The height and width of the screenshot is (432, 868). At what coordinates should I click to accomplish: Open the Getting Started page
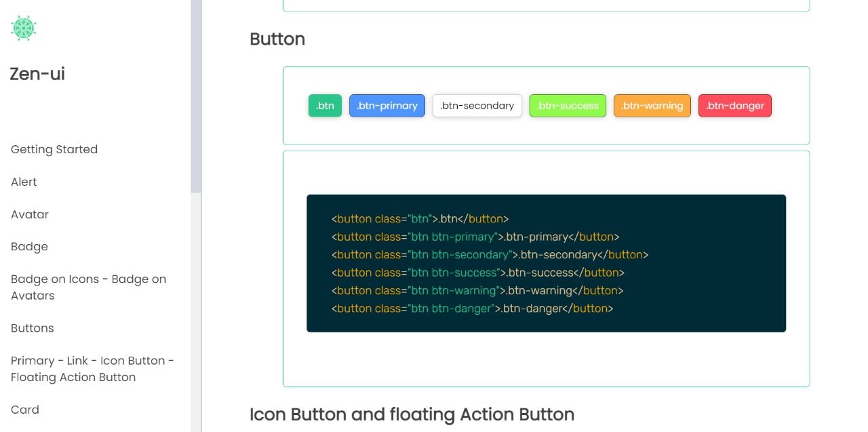(x=54, y=149)
